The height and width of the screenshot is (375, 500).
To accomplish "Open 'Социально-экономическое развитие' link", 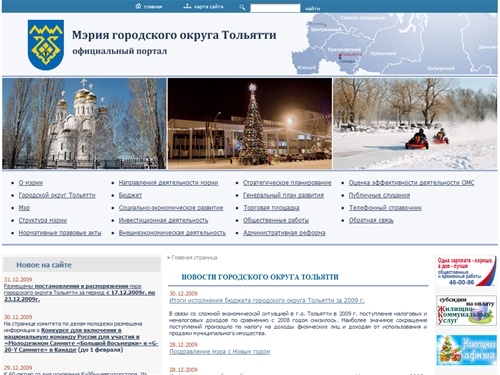I will (x=171, y=208).
